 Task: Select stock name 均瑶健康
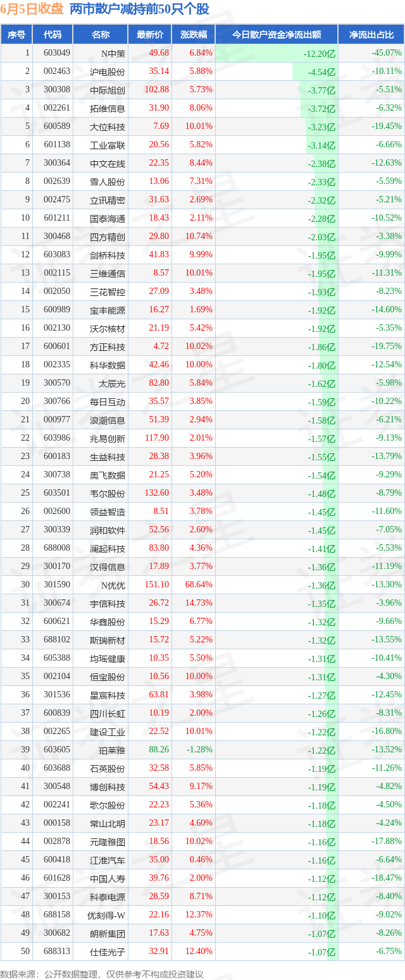pos(108,658)
